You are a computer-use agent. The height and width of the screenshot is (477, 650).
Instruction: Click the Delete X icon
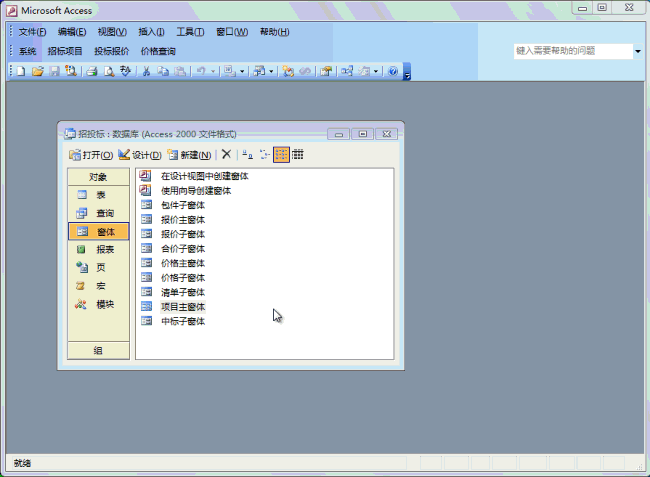coord(226,155)
